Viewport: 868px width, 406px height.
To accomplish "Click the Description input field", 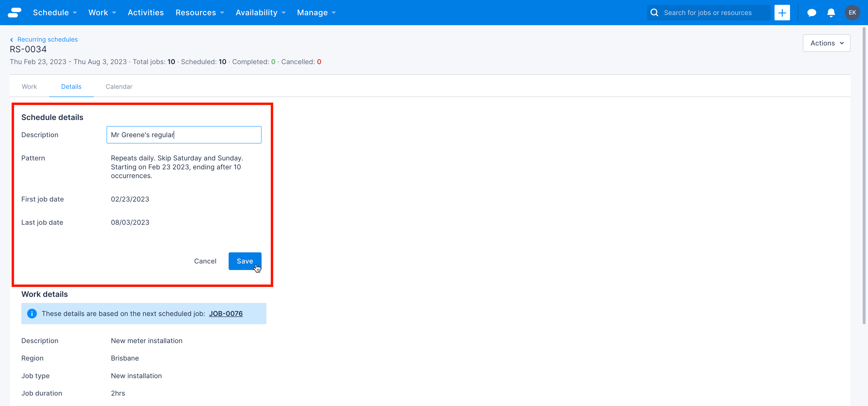I will coord(184,135).
